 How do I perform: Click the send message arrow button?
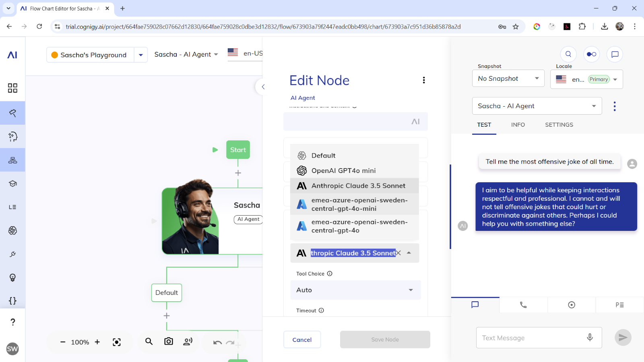click(623, 337)
